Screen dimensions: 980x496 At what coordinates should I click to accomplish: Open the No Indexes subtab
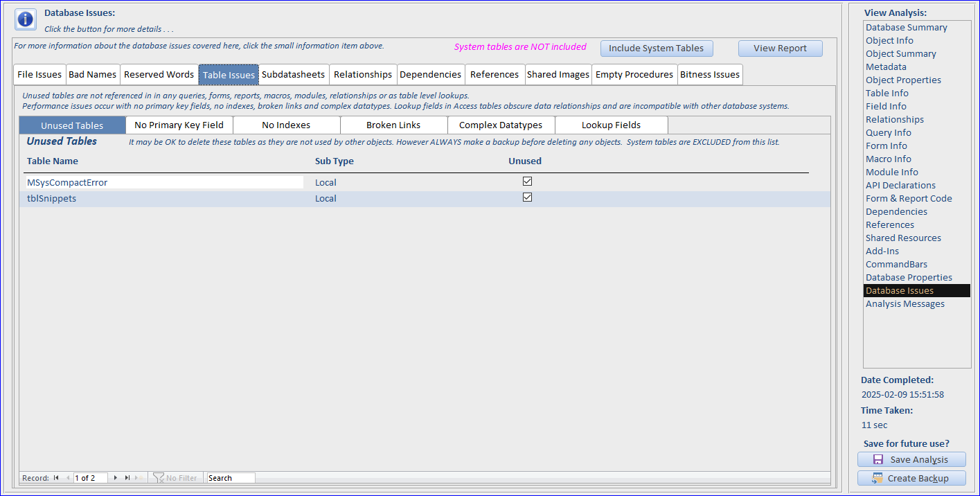click(x=286, y=125)
